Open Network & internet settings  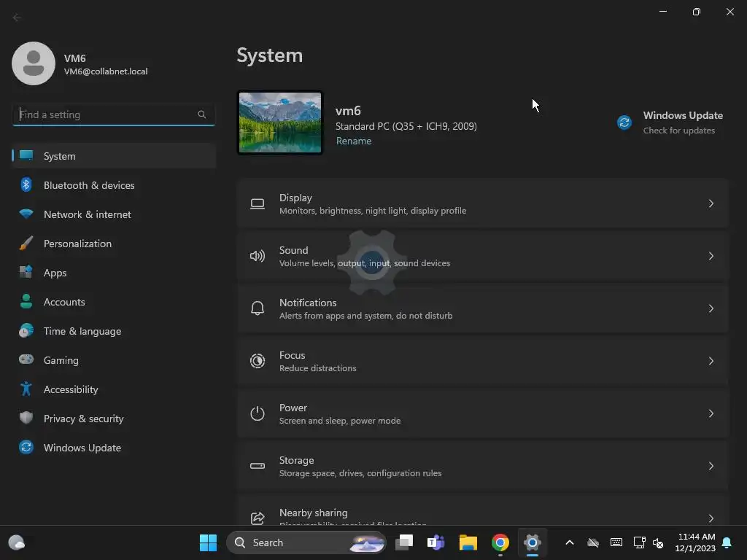pyautogui.click(x=113, y=214)
